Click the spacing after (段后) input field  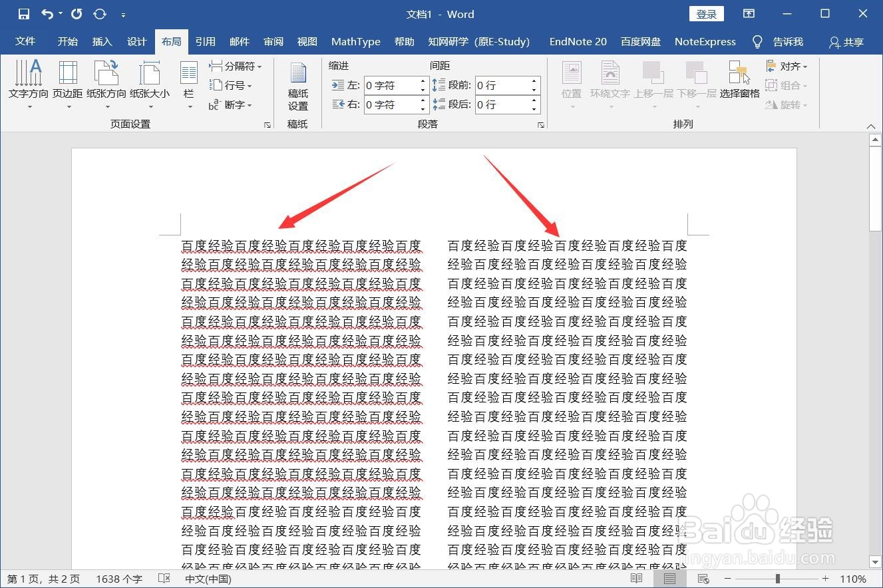(x=502, y=104)
